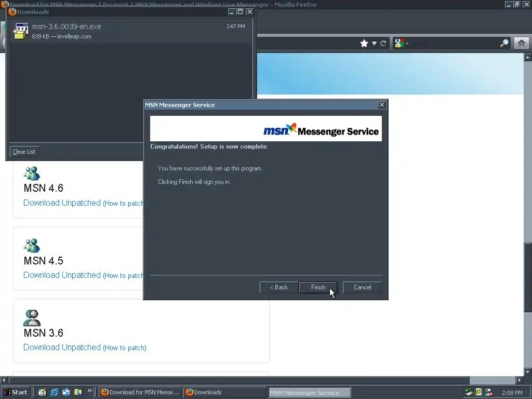The height and width of the screenshot is (399, 532).
Task: Close the Firefox main window
Action: (x=527, y=4)
